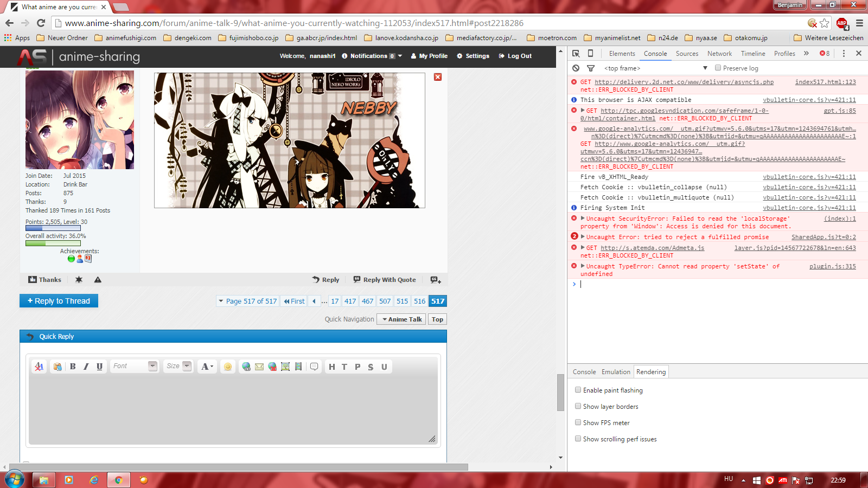Enable the Preserve log checkbox
Screen dimensions: 868x488
coord(718,68)
